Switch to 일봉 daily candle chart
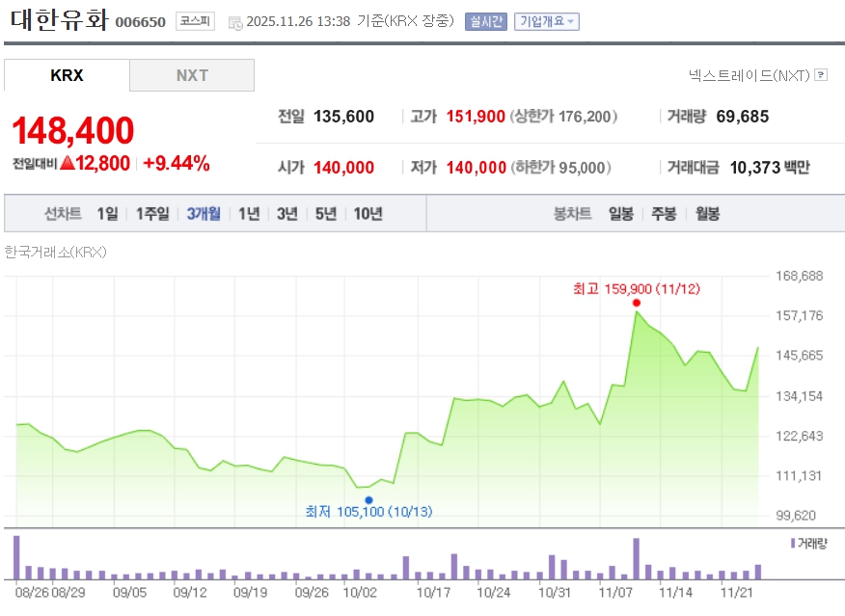 (621, 214)
